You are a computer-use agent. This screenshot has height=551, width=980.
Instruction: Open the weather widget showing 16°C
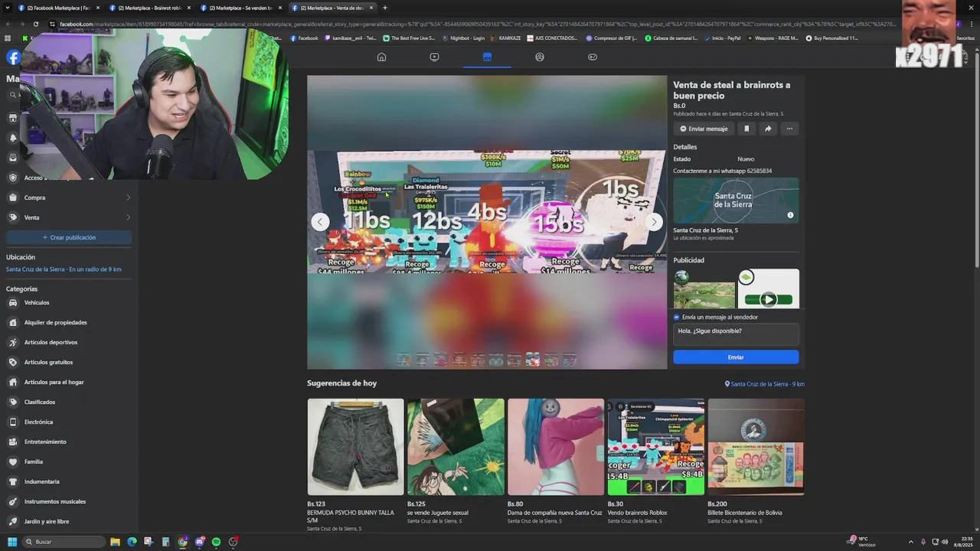pos(863,542)
